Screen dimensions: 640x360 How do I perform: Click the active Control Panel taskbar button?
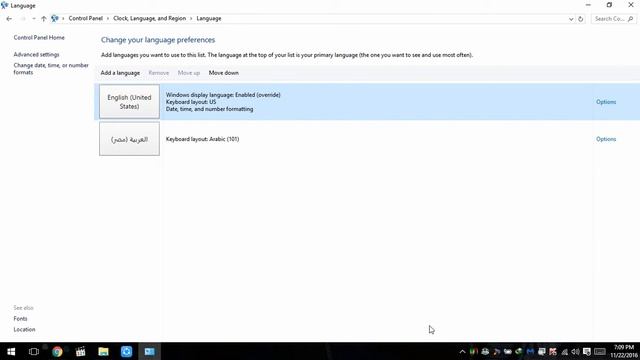click(x=149, y=351)
